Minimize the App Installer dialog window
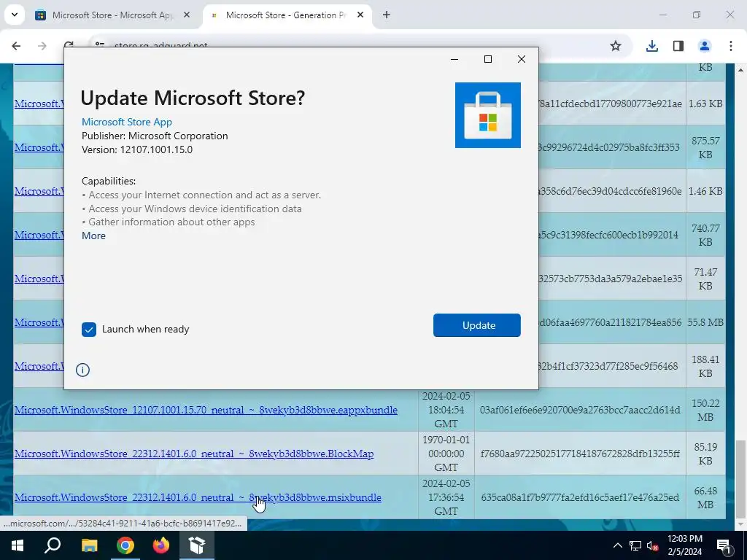This screenshot has height=560, width=747. (x=454, y=59)
